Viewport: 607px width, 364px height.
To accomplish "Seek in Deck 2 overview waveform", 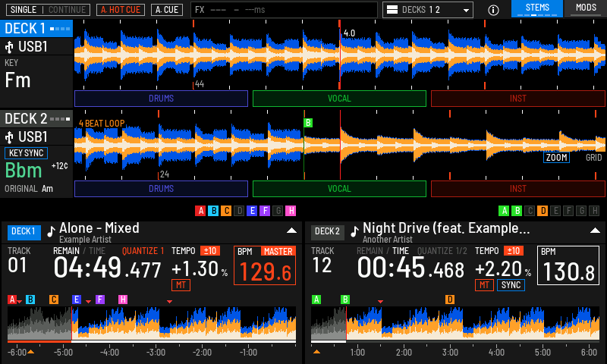I will pos(455,323).
